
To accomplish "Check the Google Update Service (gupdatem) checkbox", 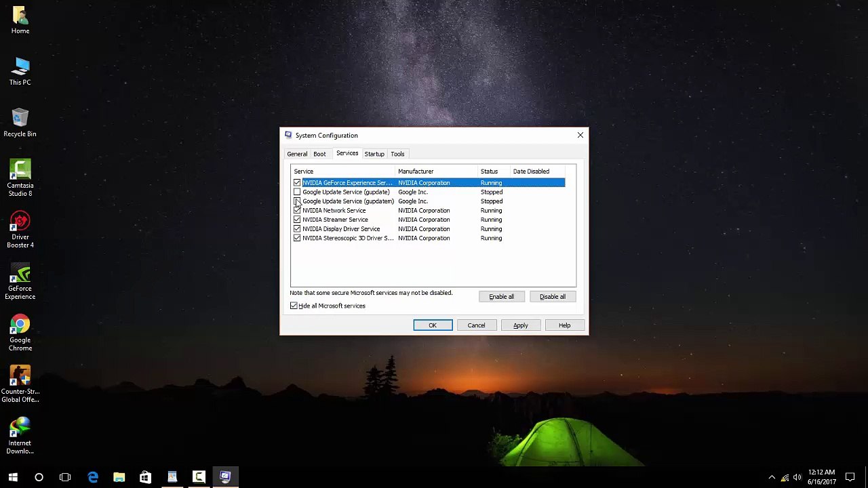I will (x=297, y=201).
